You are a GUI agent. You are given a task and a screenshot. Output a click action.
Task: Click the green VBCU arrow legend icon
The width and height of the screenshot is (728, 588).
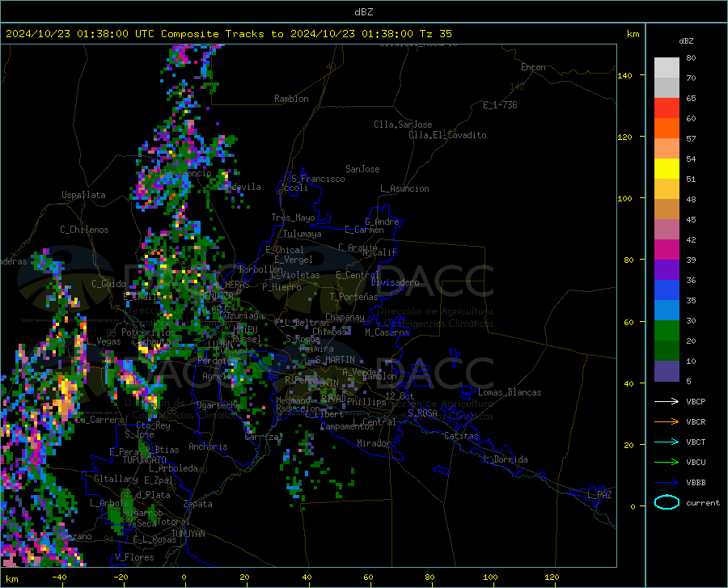point(667,462)
